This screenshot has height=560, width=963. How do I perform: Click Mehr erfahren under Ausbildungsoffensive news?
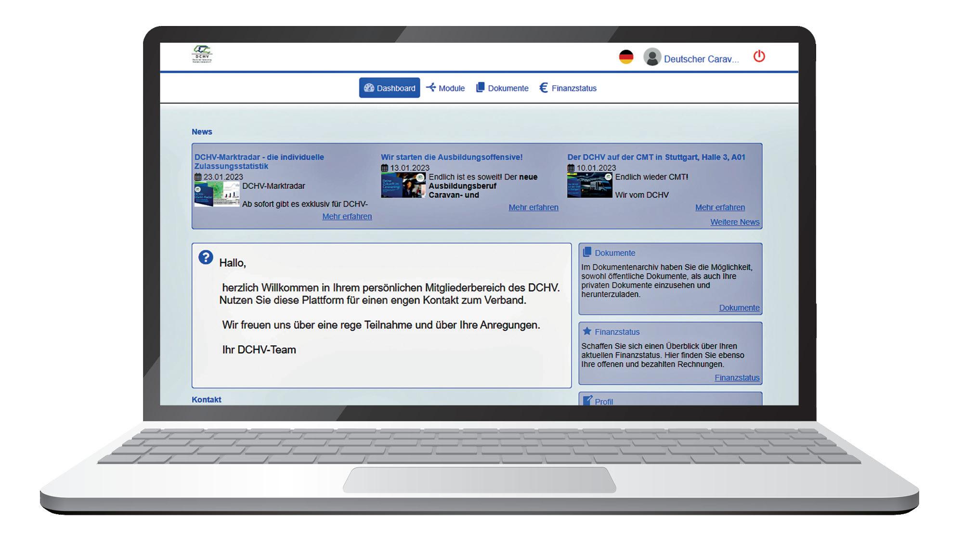533,208
